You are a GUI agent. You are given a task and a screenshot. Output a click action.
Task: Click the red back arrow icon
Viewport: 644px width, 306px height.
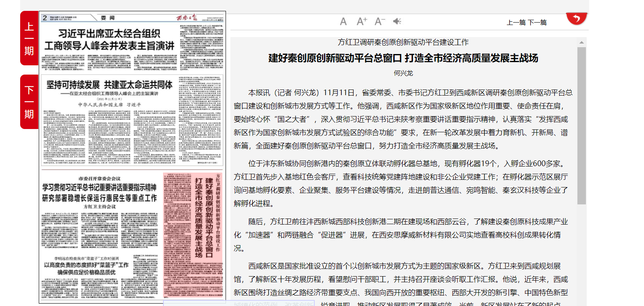pyautogui.click(x=576, y=19)
